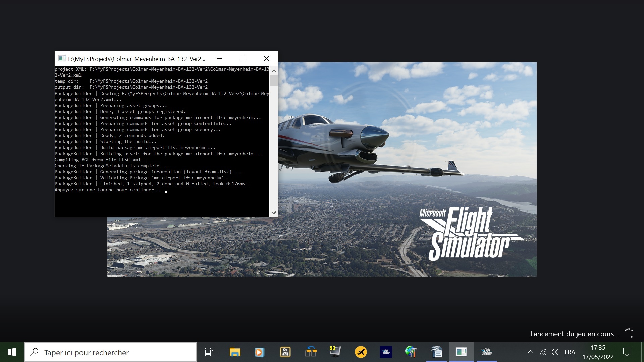Open the notification action center
Image resolution: width=644 pixels, height=362 pixels.
(627, 352)
